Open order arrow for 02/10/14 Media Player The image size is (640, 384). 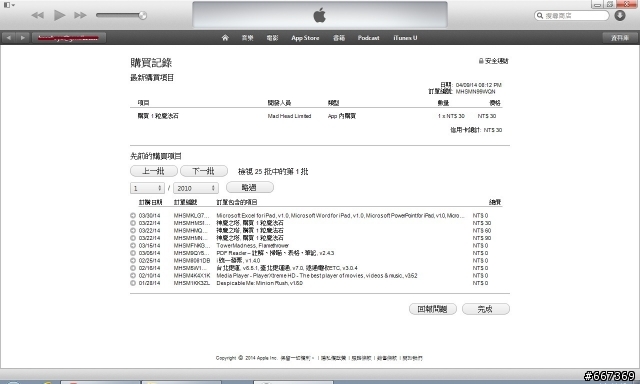pyautogui.click(x=133, y=275)
